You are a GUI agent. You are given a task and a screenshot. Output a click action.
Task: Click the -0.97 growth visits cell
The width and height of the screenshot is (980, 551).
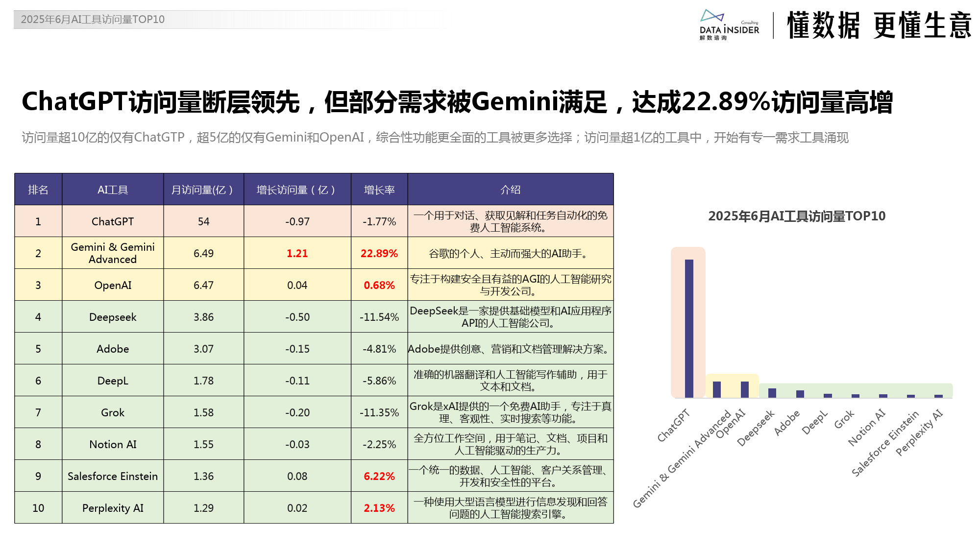pyautogui.click(x=297, y=221)
